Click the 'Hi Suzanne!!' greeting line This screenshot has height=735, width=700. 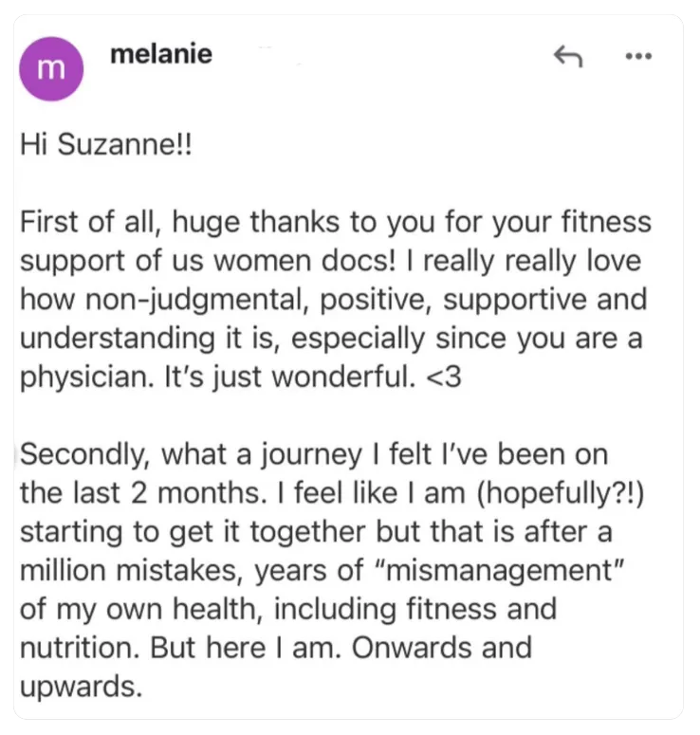pyautogui.click(x=106, y=144)
